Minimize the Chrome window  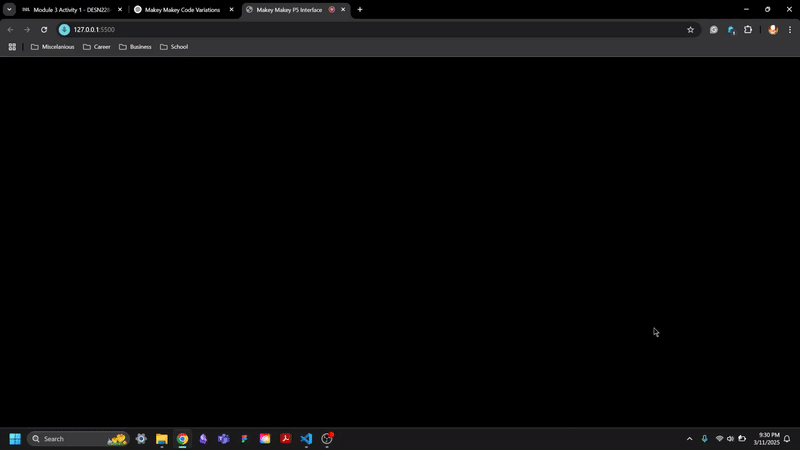tap(746, 9)
